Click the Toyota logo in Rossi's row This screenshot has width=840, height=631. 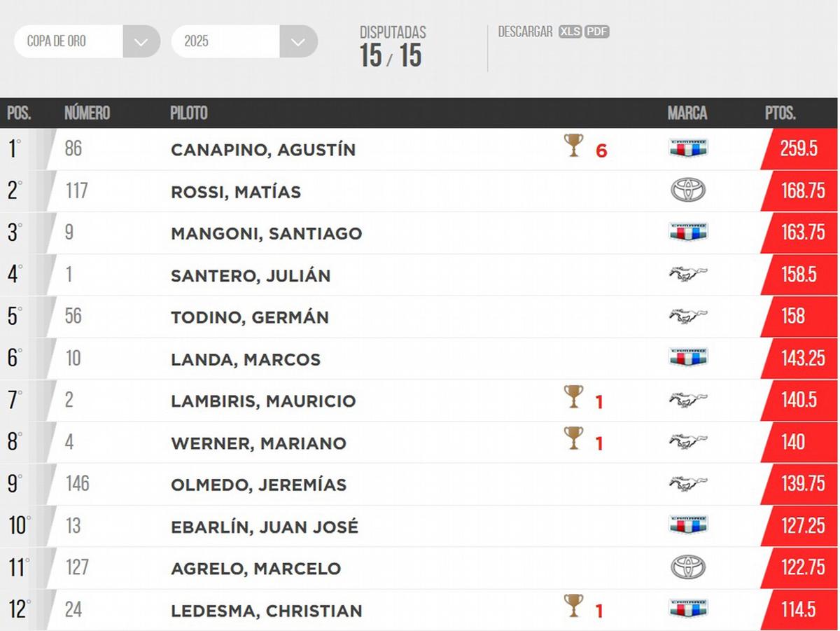(x=688, y=190)
